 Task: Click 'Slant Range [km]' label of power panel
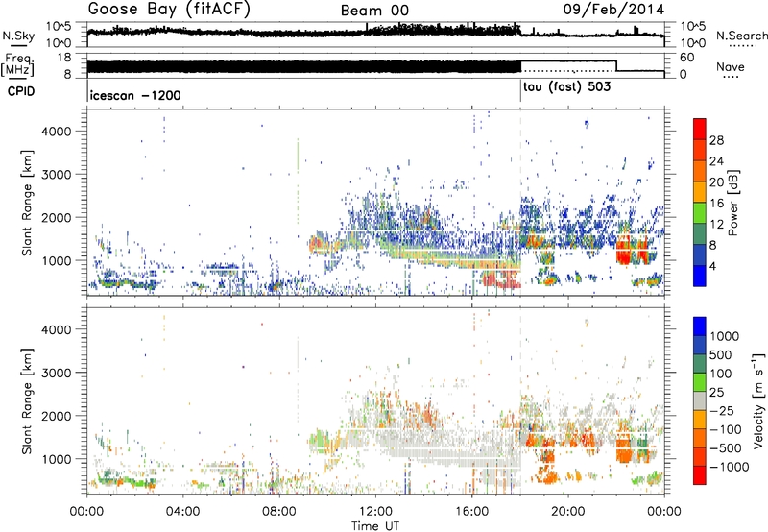(x=27, y=203)
